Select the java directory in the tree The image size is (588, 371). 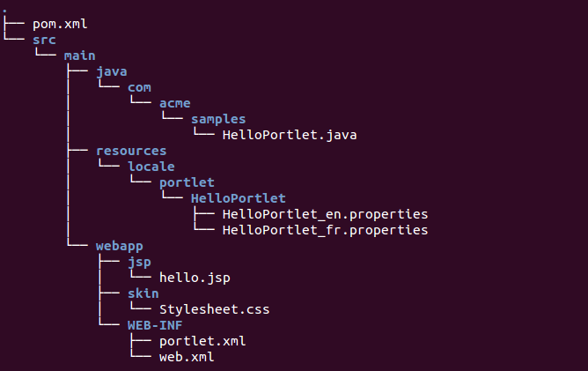(112, 71)
